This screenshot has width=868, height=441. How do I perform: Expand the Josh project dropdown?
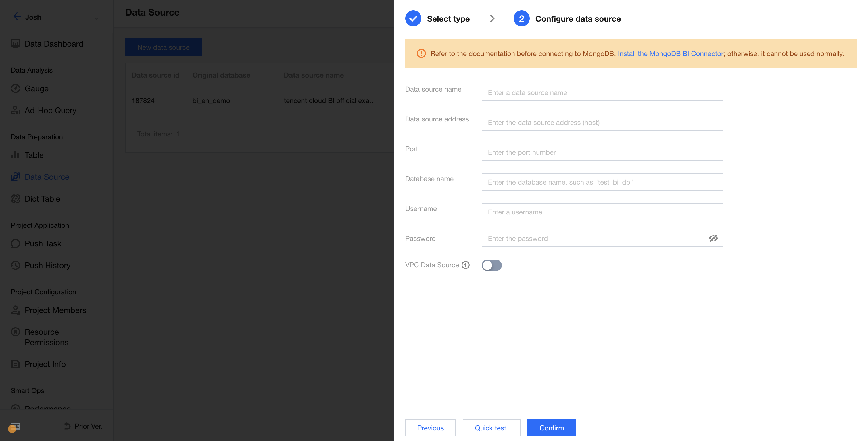tap(97, 18)
